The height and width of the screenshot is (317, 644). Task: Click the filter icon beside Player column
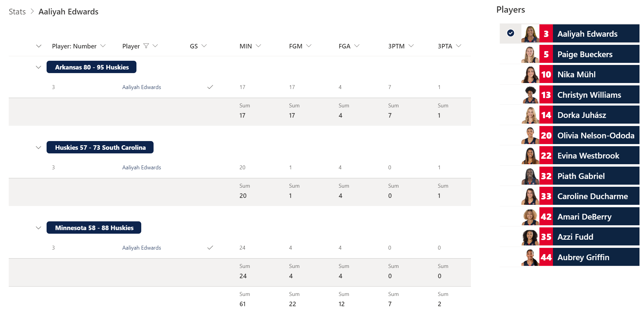pos(146,46)
